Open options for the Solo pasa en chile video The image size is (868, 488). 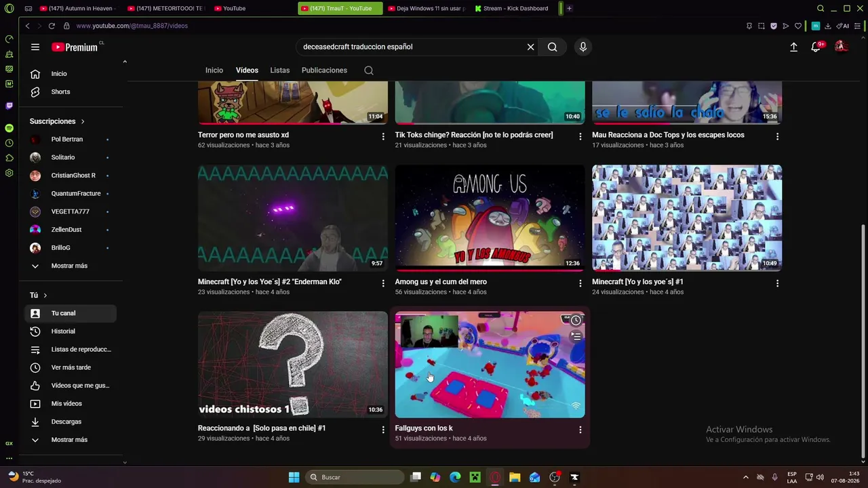click(x=383, y=430)
